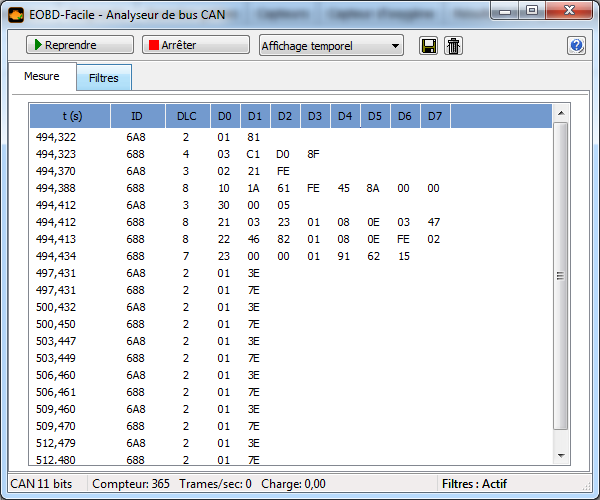Select the row with timestamp 494,434
Image resolution: width=600 pixels, height=500 pixels.
[x=290, y=256]
